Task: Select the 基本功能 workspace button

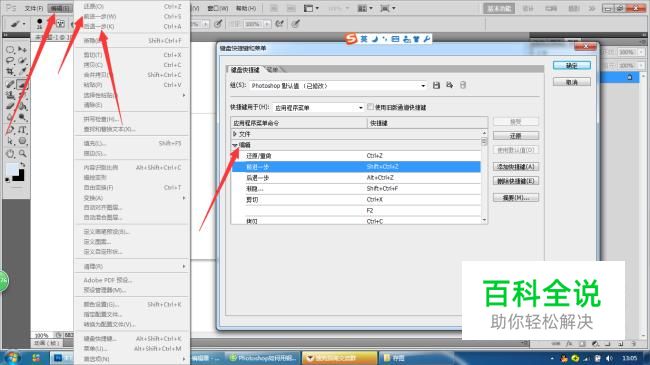Action: pyautogui.click(x=499, y=8)
